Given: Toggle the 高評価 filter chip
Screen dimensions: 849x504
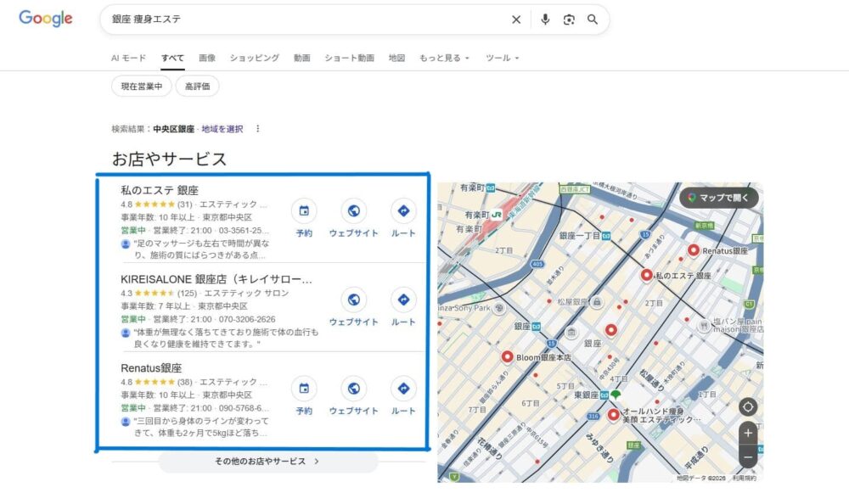Looking at the screenshot, I should 197,86.
